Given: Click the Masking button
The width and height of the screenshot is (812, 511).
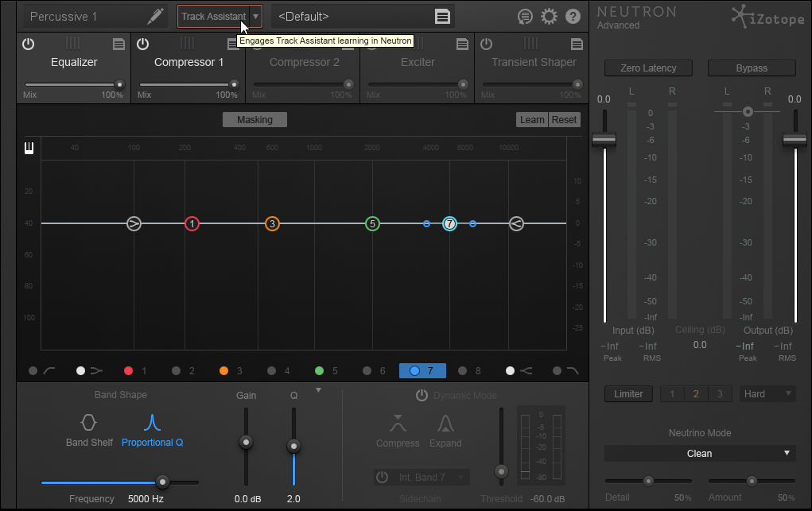Looking at the screenshot, I should 254,119.
